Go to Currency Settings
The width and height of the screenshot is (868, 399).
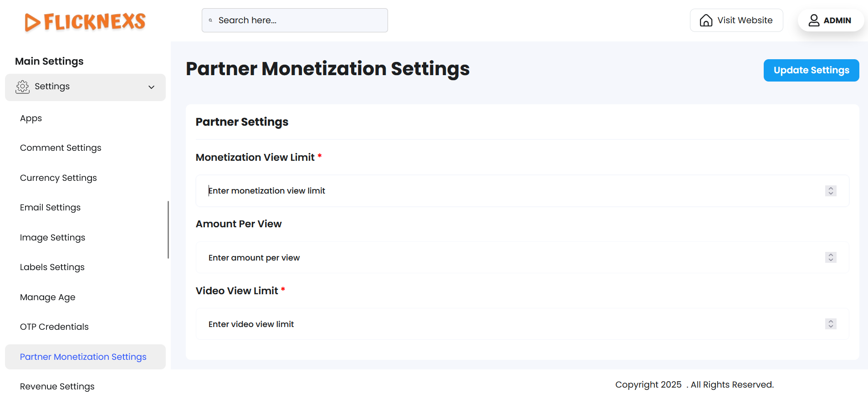(58, 178)
